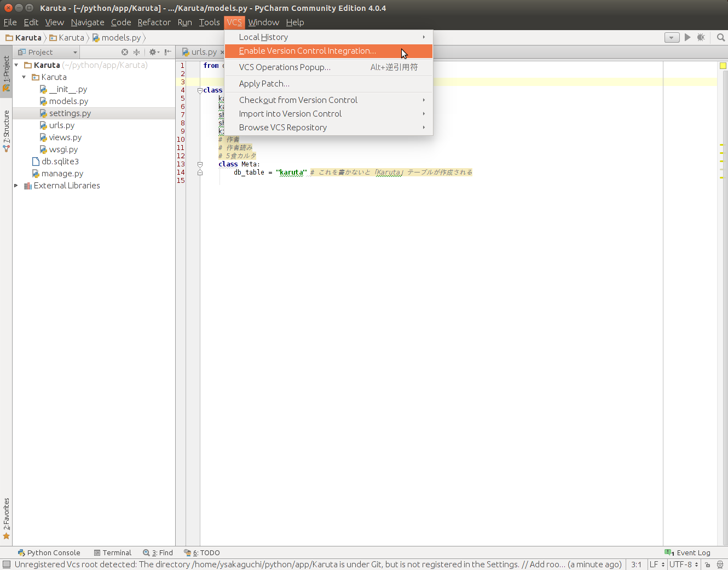Open the run configuration dropdown
The image size is (728, 570).
point(672,37)
